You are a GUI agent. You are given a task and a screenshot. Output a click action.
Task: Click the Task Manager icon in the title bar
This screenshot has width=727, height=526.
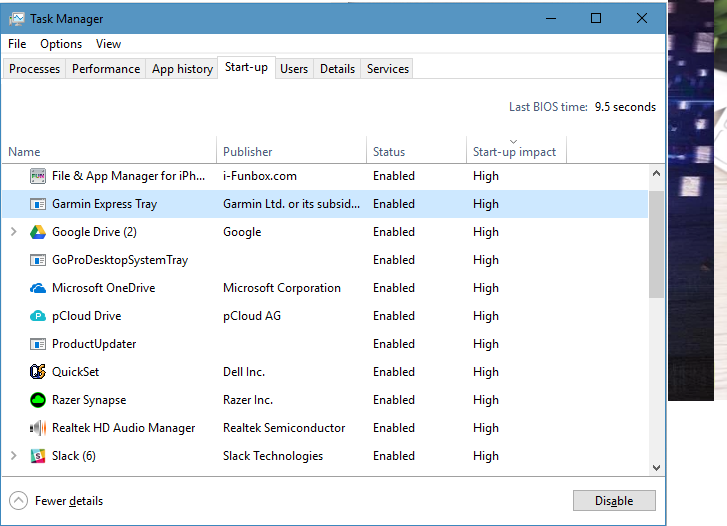(x=17, y=19)
